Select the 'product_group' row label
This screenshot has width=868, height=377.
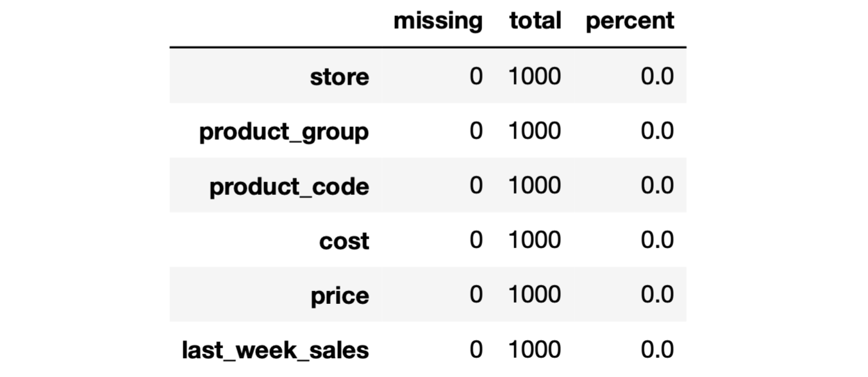pos(284,131)
